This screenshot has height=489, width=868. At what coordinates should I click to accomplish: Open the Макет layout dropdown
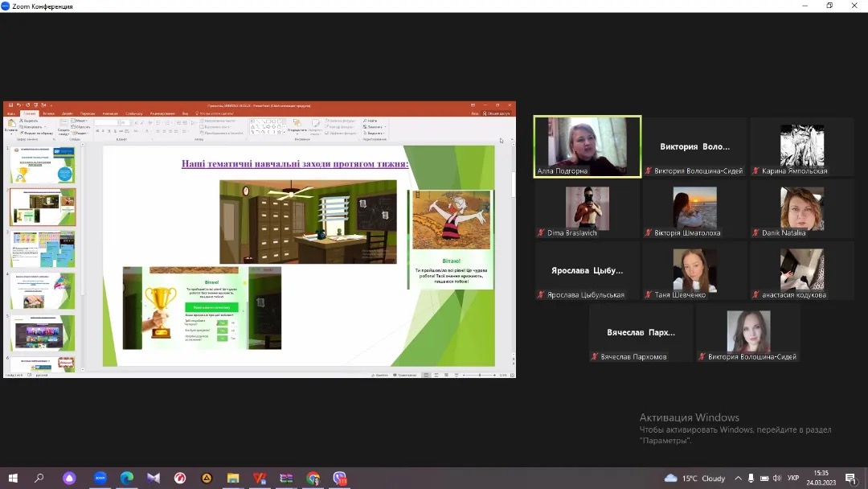pos(81,121)
